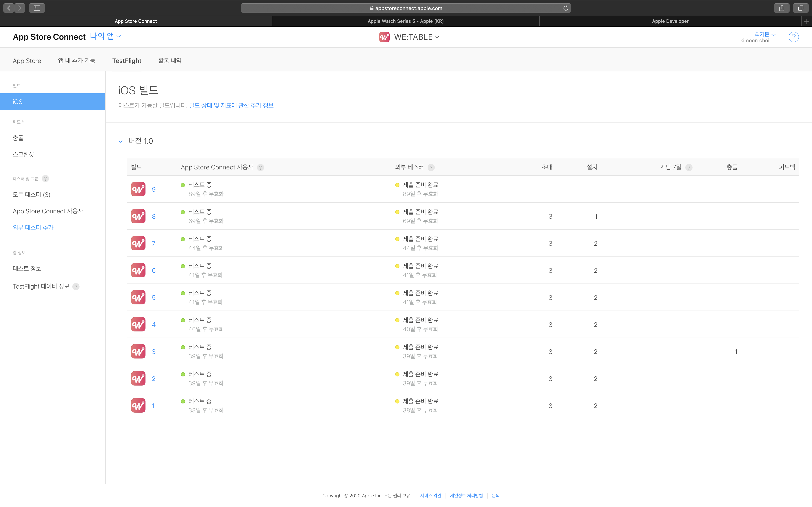Click the Safari share icon
The height and width of the screenshot is (507, 812).
(x=782, y=8)
